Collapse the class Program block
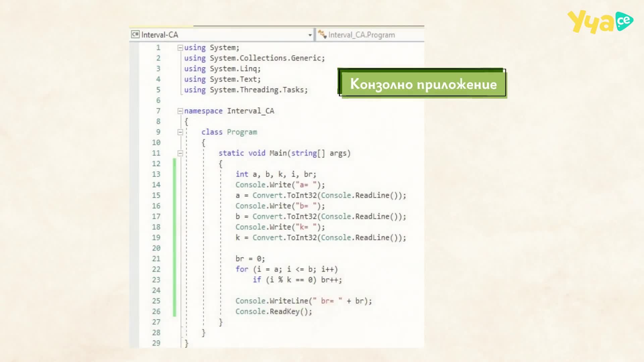 180,132
